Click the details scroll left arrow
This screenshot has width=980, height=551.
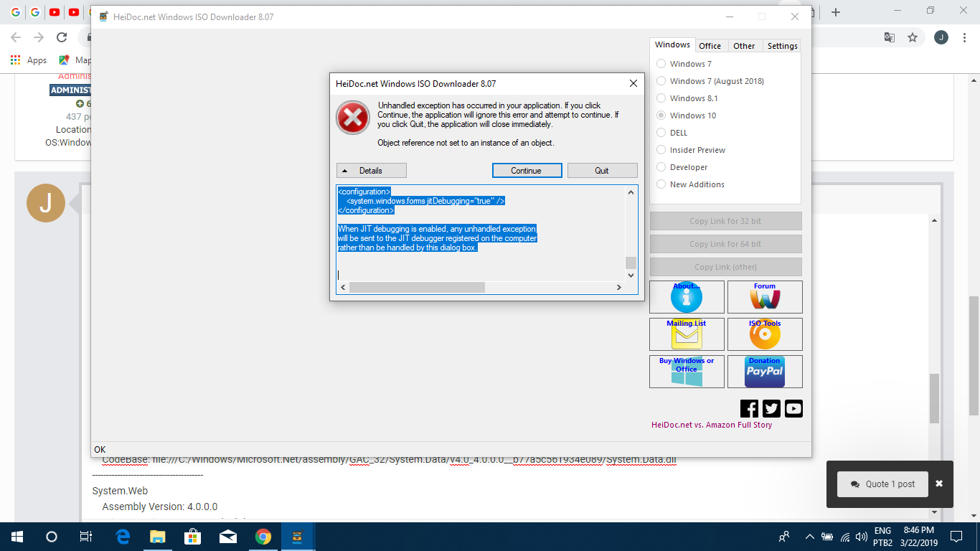coord(343,287)
